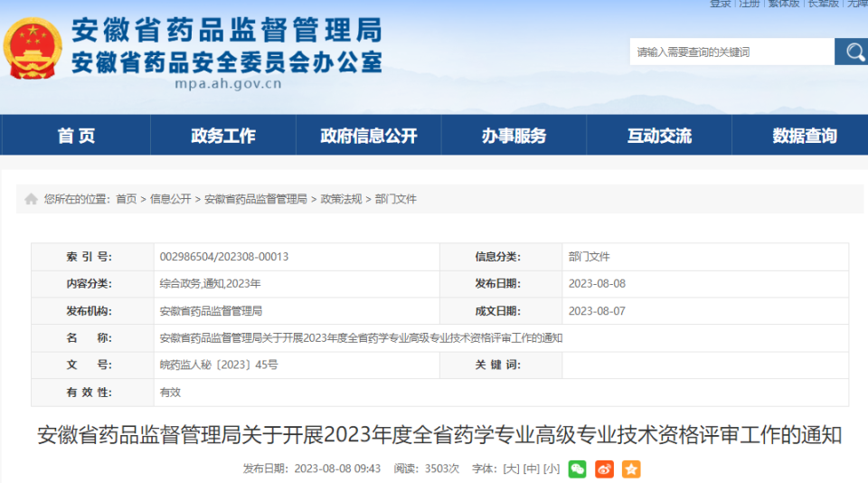Click document number 皖药监人秘〔2023〕45号
The width and height of the screenshot is (868, 483).
(219, 365)
